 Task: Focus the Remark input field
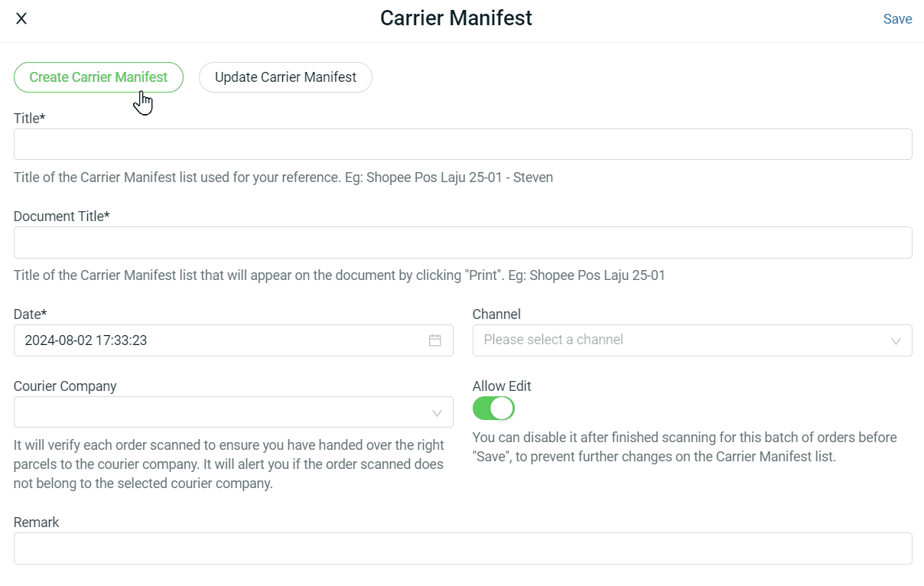(x=463, y=549)
